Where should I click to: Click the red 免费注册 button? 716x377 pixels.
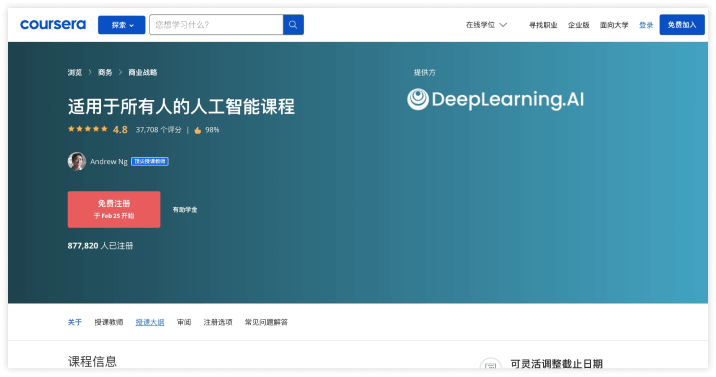point(114,209)
